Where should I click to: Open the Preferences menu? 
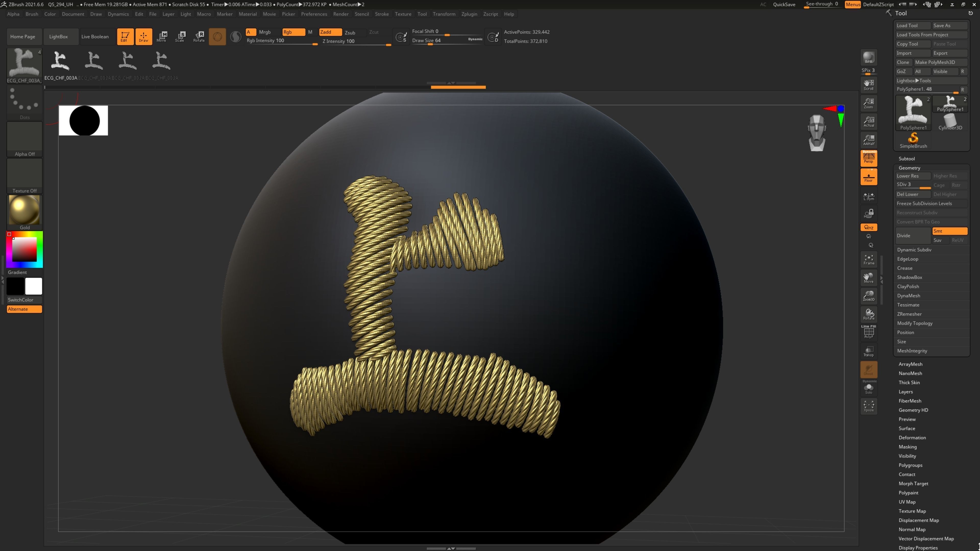pos(314,14)
